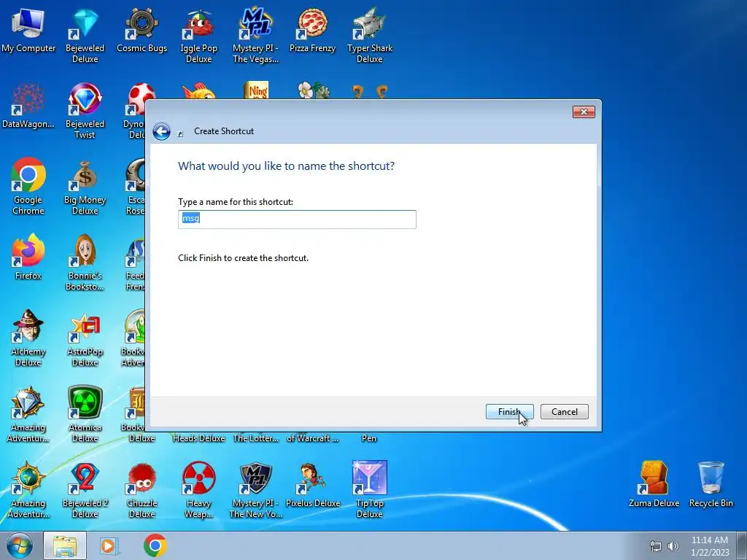
Task: Launch Windows Media Player from taskbar
Action: pos(109,545)
